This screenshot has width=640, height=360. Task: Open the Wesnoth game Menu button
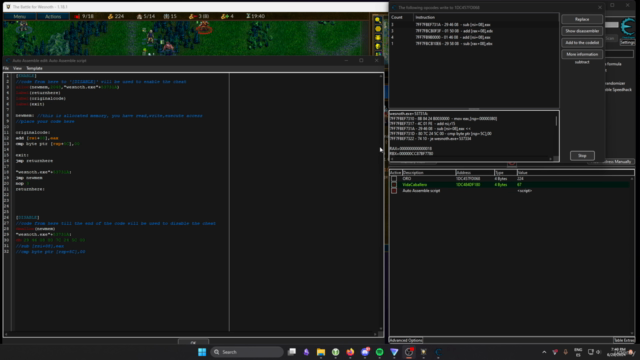click(x=20, y=16)
